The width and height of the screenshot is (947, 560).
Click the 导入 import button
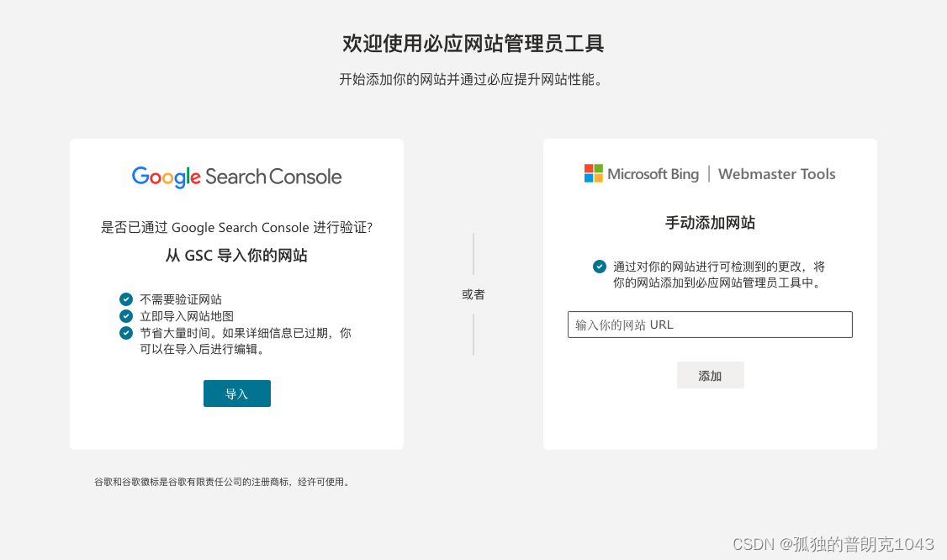tap(237, 394)
